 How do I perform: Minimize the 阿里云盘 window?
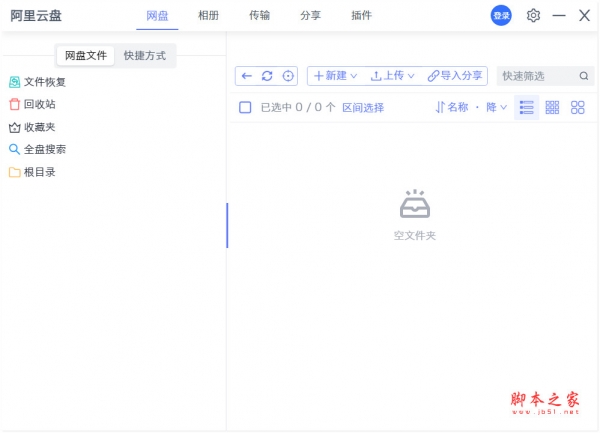(x=559, y=16)
